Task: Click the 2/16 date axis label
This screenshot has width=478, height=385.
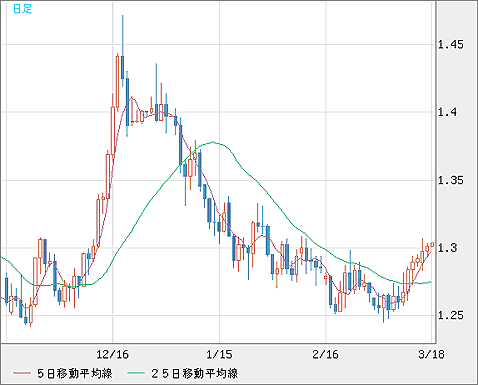Action: click(325, 354)
